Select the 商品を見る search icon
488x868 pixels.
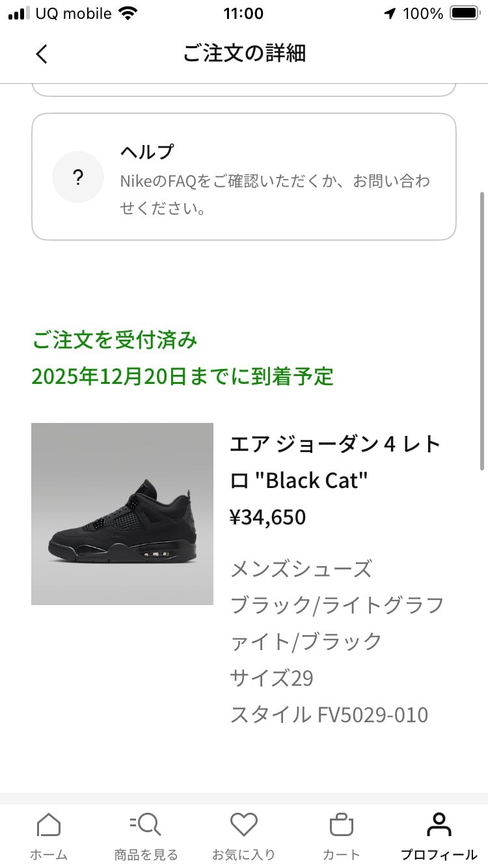coord(146,825)
